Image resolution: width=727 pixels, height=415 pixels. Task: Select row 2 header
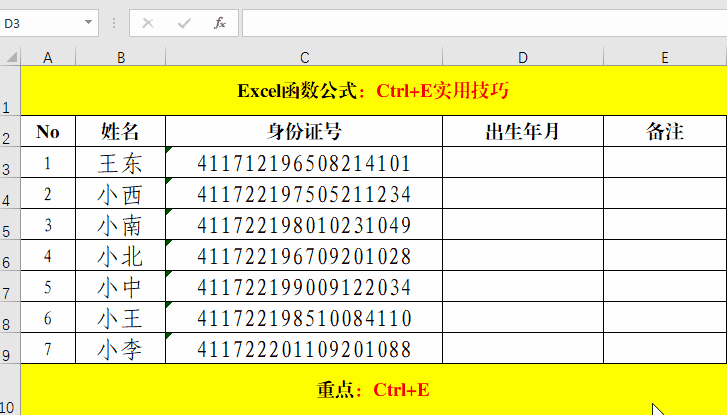10,131
